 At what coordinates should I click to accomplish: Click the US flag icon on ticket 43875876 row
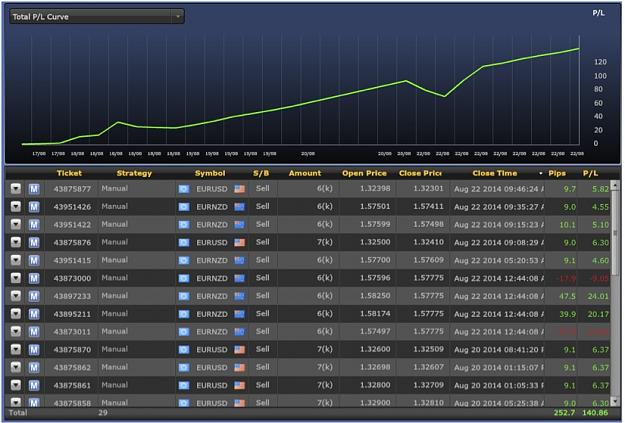[x=239, y=242]
